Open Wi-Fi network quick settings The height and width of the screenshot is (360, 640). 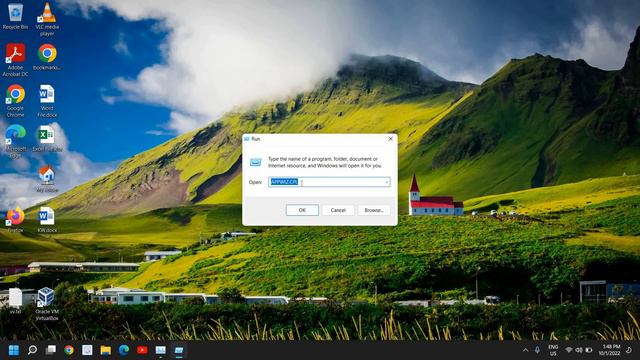point(569,350)
